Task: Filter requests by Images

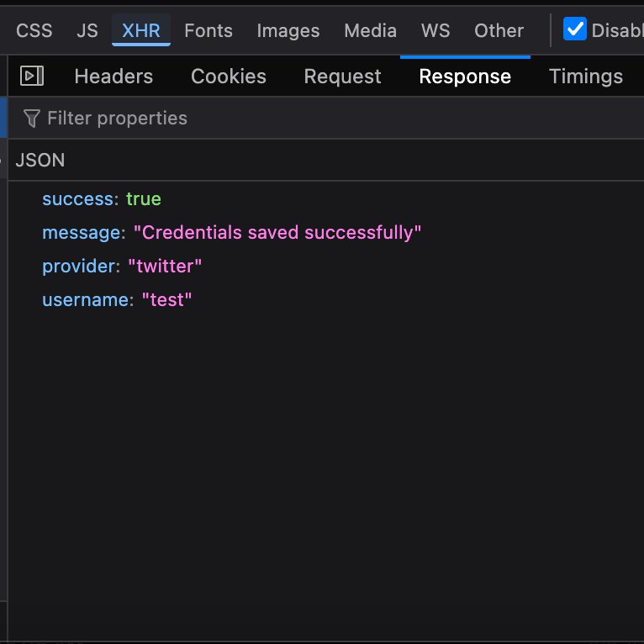Action: 288,30
